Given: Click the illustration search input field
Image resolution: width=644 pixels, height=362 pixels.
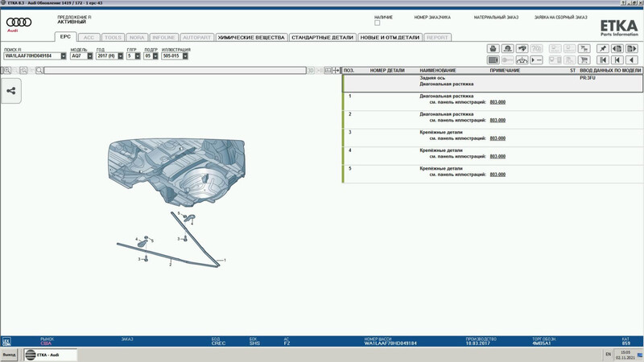Looking at the screenshot, I should pyautogui.click(x=175, y=71).
